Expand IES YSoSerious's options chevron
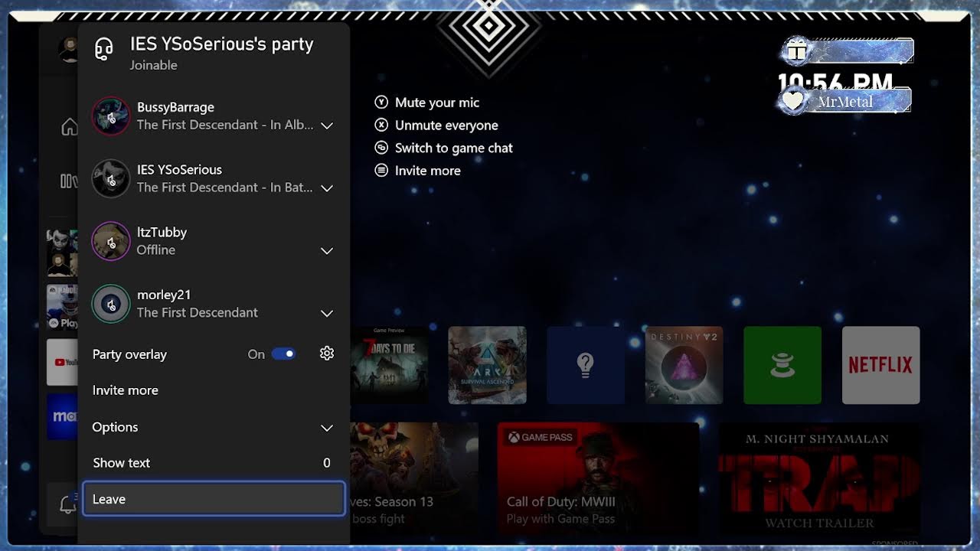Image resolution: width=980 pixels, height=551 pixels. tap(327, 188)
